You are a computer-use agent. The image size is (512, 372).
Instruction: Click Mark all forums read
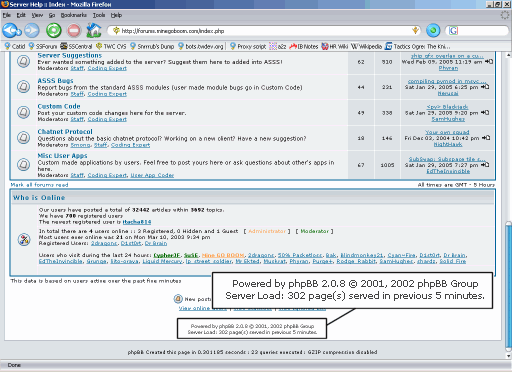click(39, 185)
